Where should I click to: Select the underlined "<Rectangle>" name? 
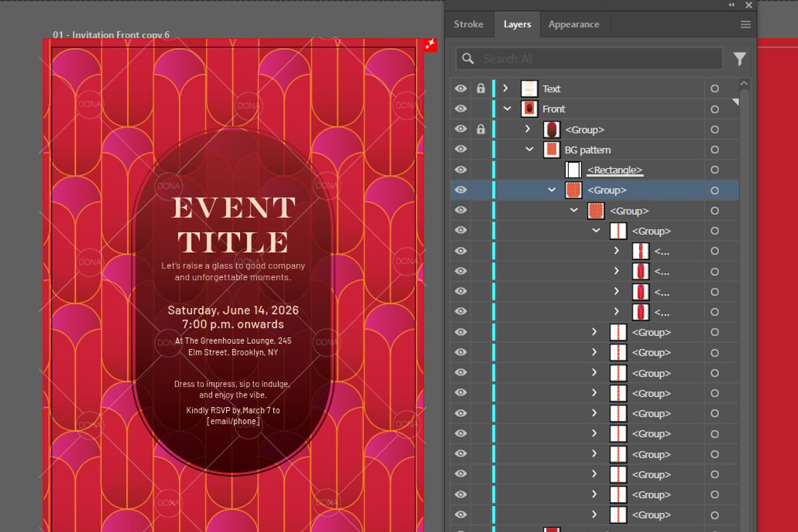pos(615,170)
